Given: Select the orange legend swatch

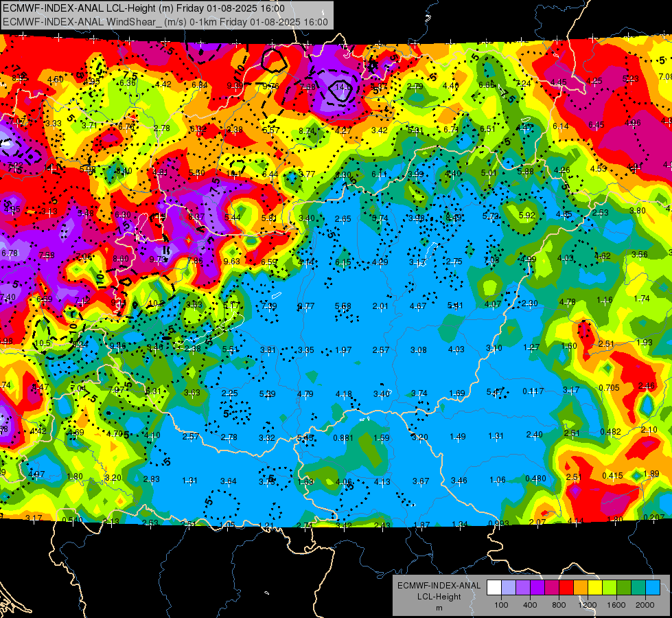Looking at the screenshot, I should point(581,588).
